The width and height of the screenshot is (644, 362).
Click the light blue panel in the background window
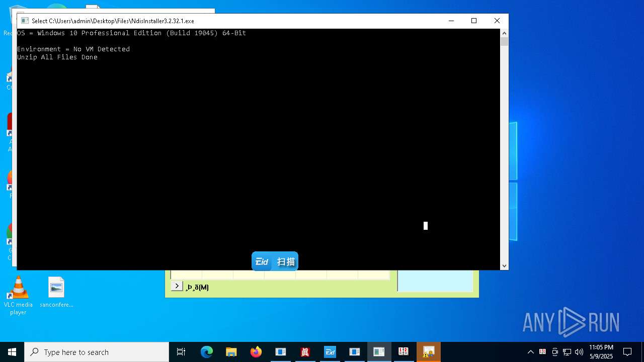click(435, 281)
